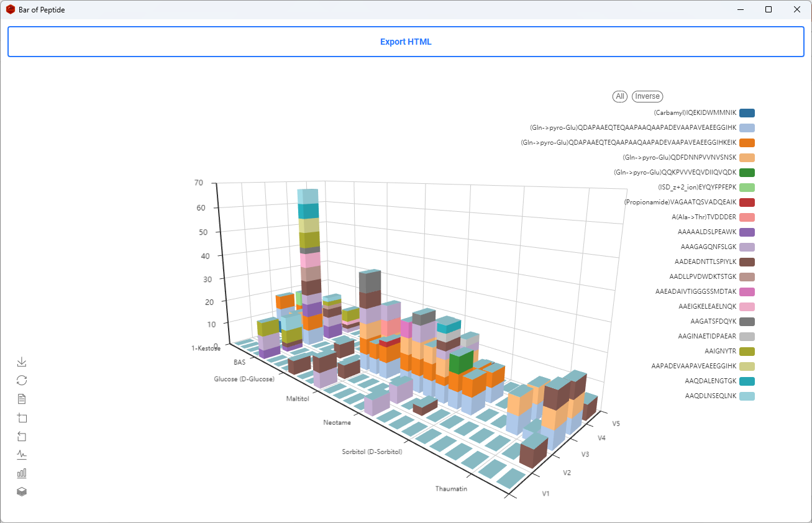Click the green bar segment in chart
The width and height of the screenshot is (812, 523).
(461, 362)
